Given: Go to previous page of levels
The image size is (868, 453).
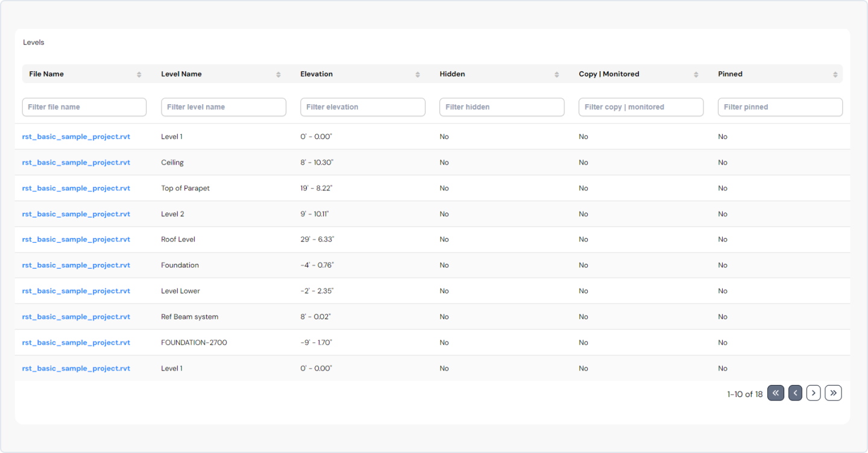Looking at the screenshot, I should click(795, 393).
